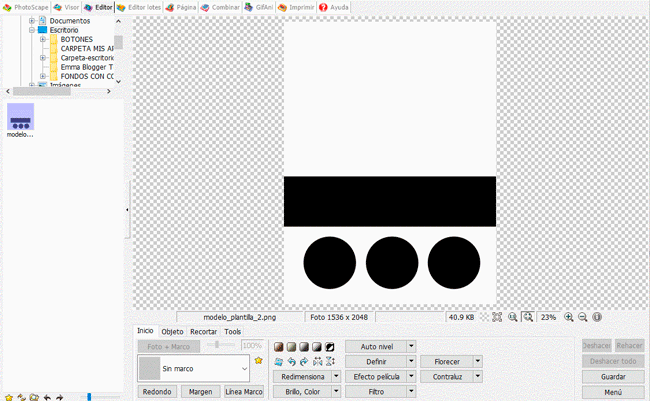Rotate the image 90° left

pyautogui.click(x=291, y=362)
